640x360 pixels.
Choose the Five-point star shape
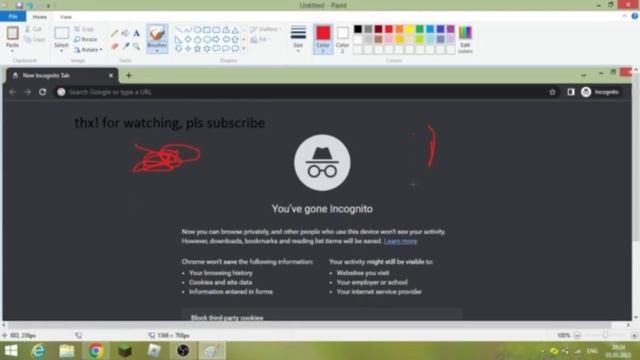pyautogui.click(x=198, y=49)
